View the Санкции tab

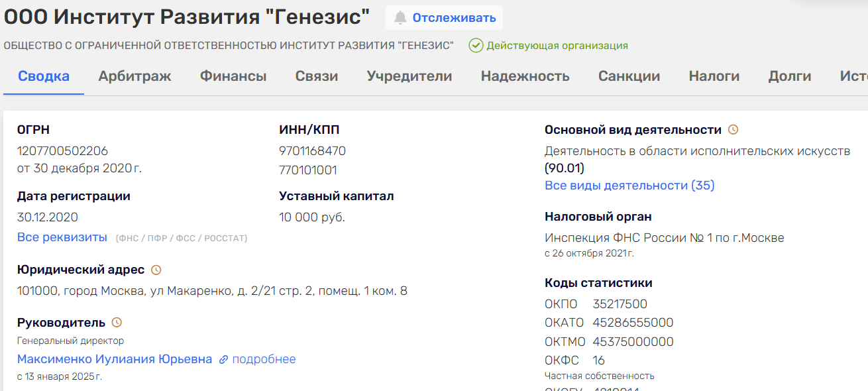tap(628, 76)
